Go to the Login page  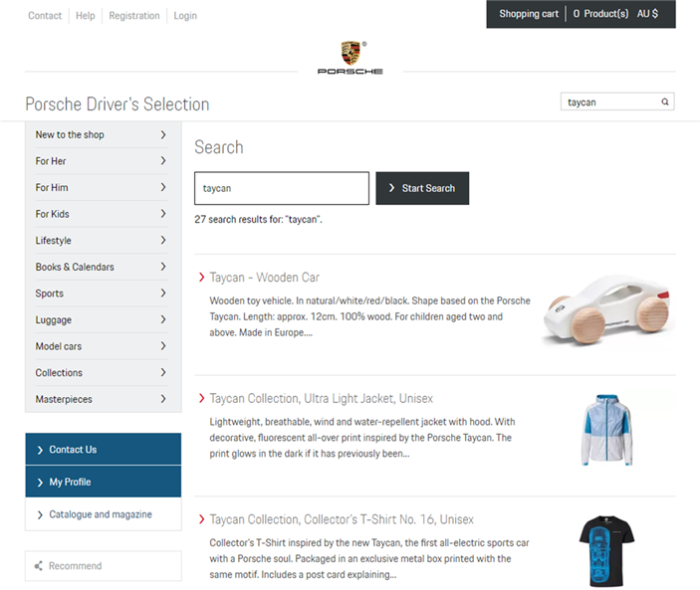(185, 16)
